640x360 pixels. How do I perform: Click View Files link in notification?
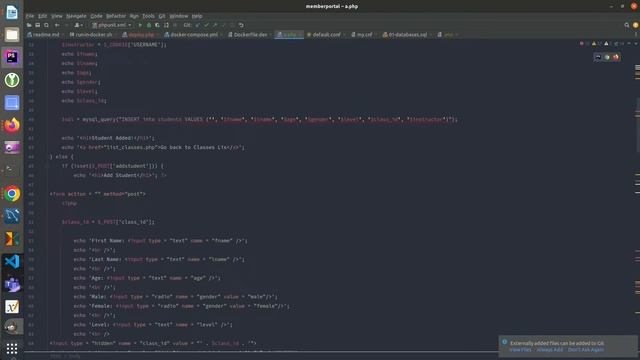(520, 350)
